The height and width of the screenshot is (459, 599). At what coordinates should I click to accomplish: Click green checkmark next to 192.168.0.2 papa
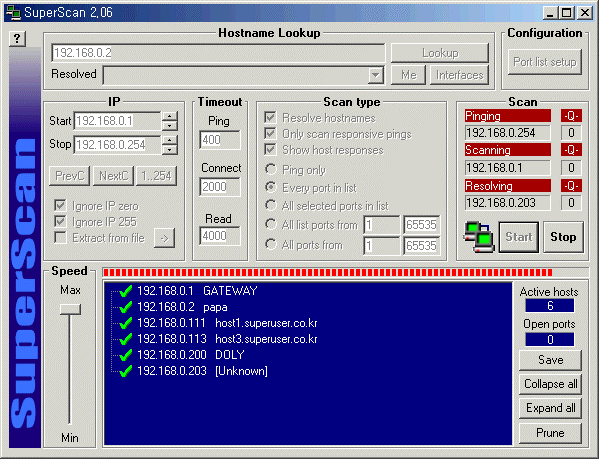click(x=125, y=307)
